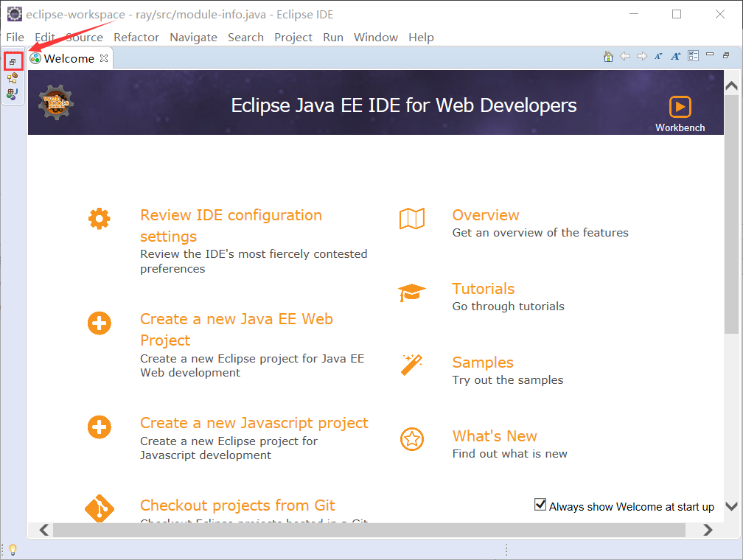Click plus icon beside Java EE Web Project
Screen dimensions: 743x560
coord(99,323)
